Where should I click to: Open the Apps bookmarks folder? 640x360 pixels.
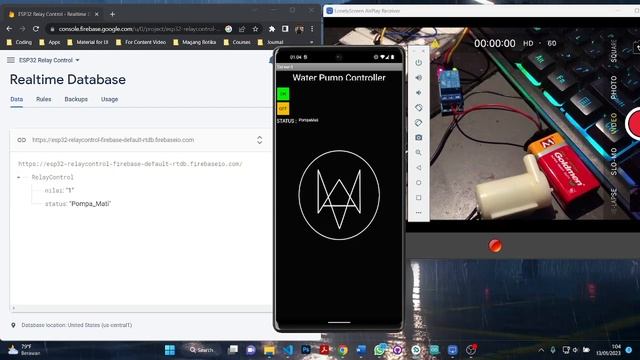point(49,42)
